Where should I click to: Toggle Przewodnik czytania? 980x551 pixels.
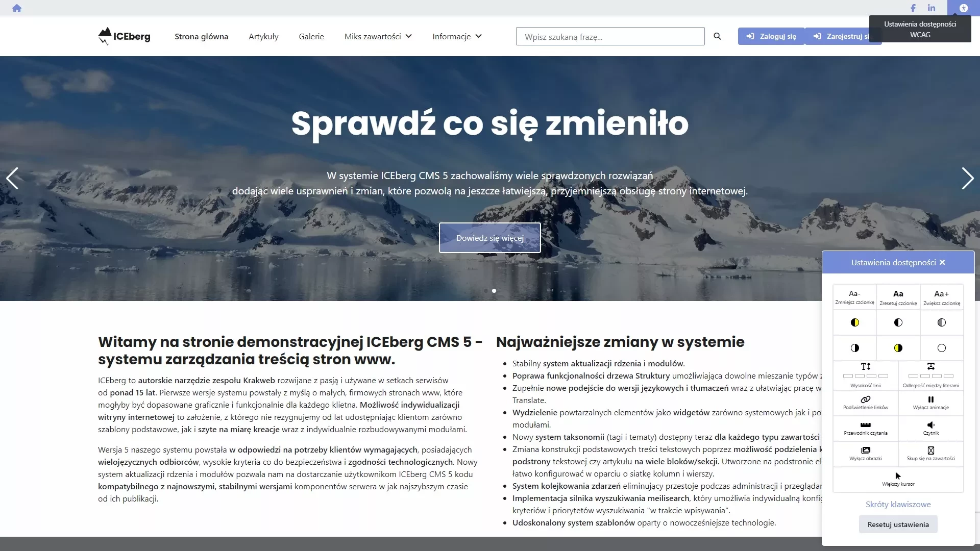coord(866,428)
